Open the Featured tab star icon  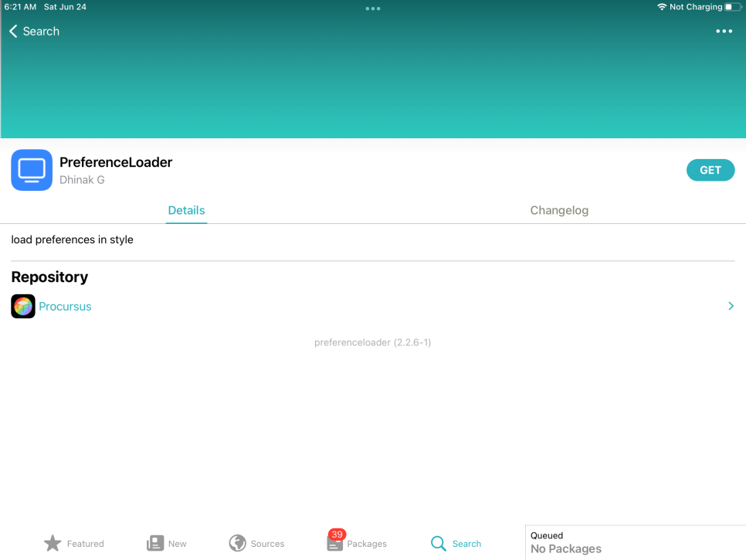pos(53,543)
